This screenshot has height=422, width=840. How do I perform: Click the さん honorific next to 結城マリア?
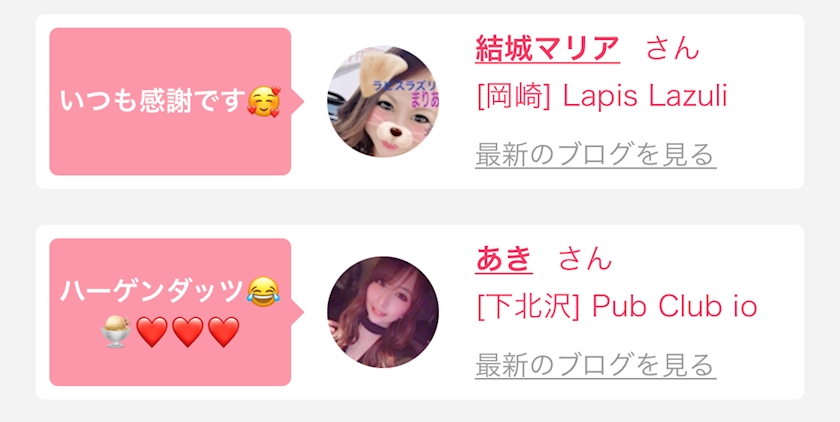[673, 49]
